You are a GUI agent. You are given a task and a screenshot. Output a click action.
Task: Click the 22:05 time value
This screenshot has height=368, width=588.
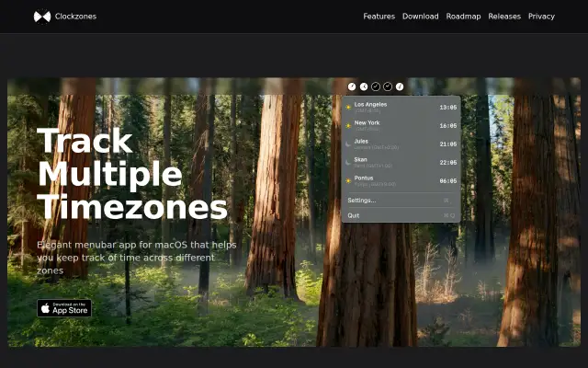coord(448,163)
